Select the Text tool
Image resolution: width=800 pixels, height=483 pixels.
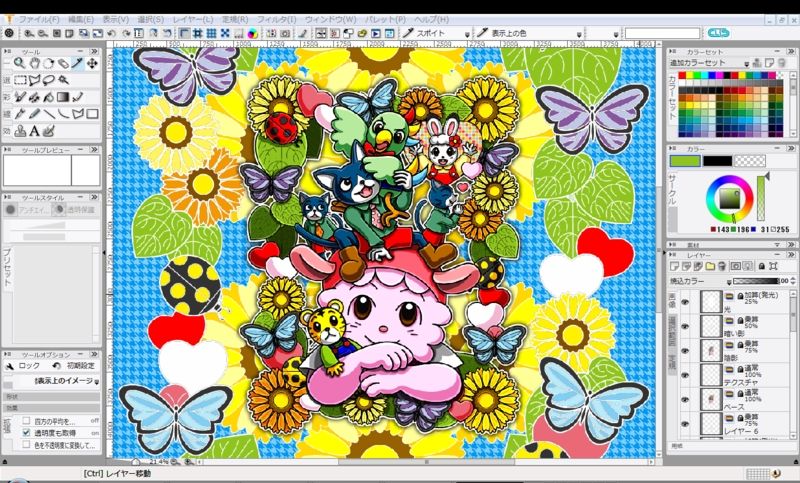[x=34, y=131]
